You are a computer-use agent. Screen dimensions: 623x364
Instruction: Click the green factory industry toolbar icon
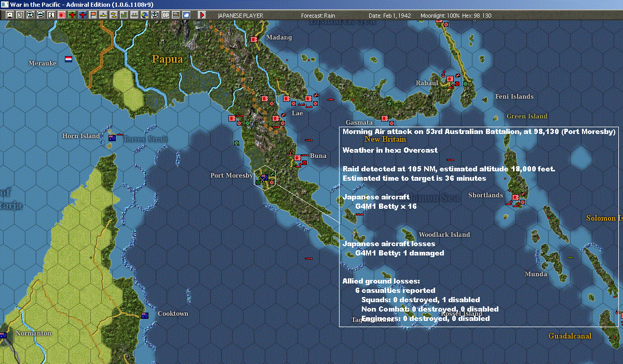click(x=124, y=15)
